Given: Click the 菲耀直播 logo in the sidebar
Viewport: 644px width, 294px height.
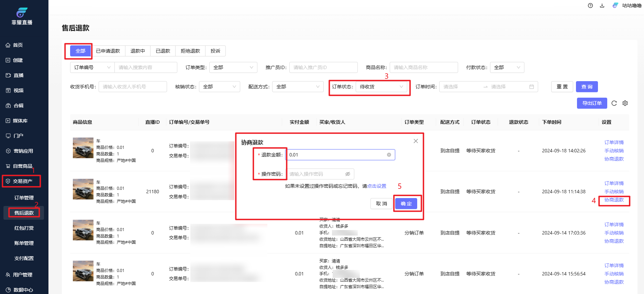Looking at the screenshot, I should point(22,16).
